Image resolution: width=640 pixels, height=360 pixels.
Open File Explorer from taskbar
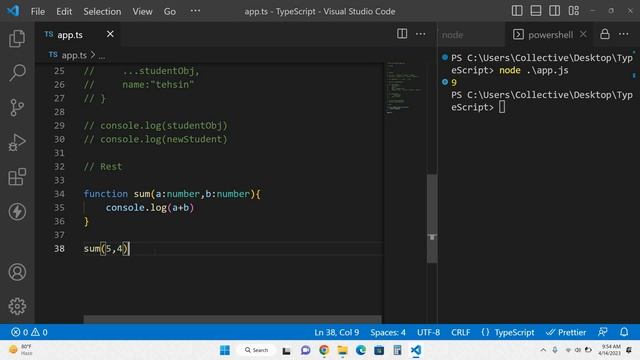click(x=342, y=350)
